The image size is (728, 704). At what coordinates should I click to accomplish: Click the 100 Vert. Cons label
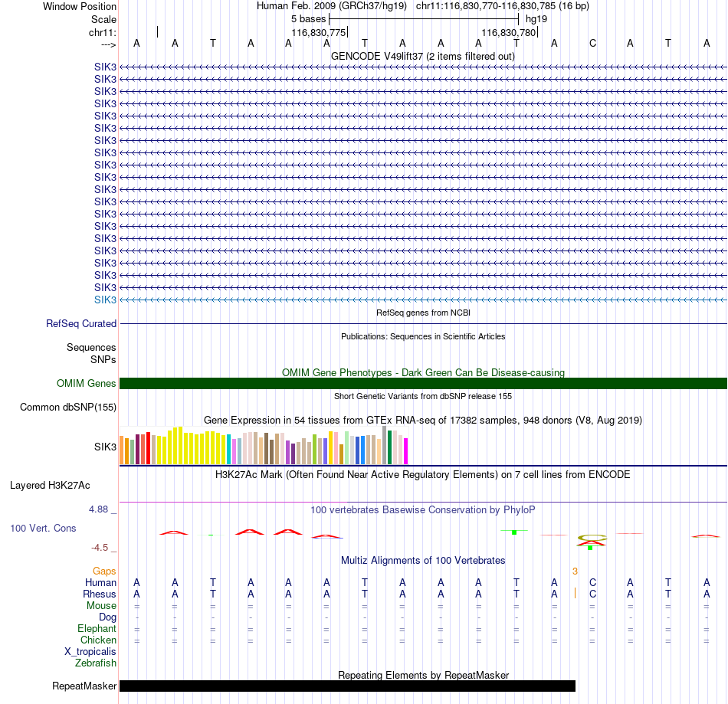tap(43, 528)
